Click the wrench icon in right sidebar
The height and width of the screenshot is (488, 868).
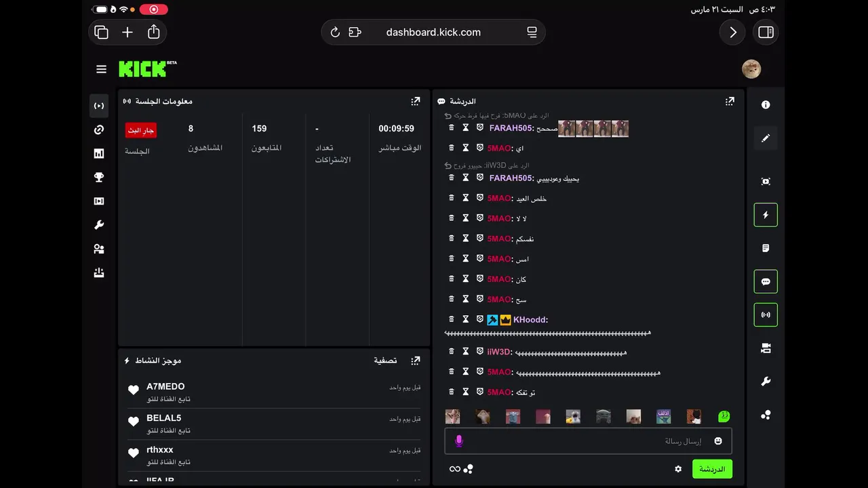[766, 382]
